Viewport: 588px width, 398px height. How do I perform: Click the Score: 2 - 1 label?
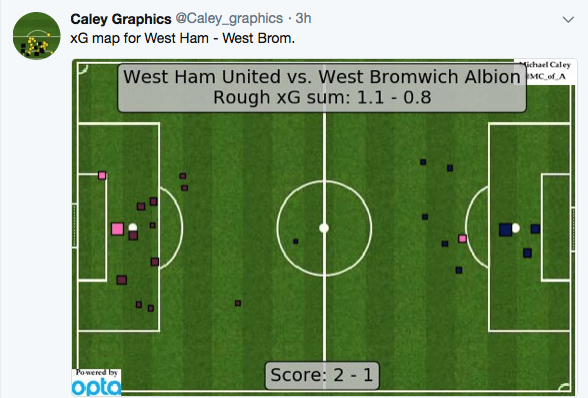pyautogui.click(x=322, y=375)
